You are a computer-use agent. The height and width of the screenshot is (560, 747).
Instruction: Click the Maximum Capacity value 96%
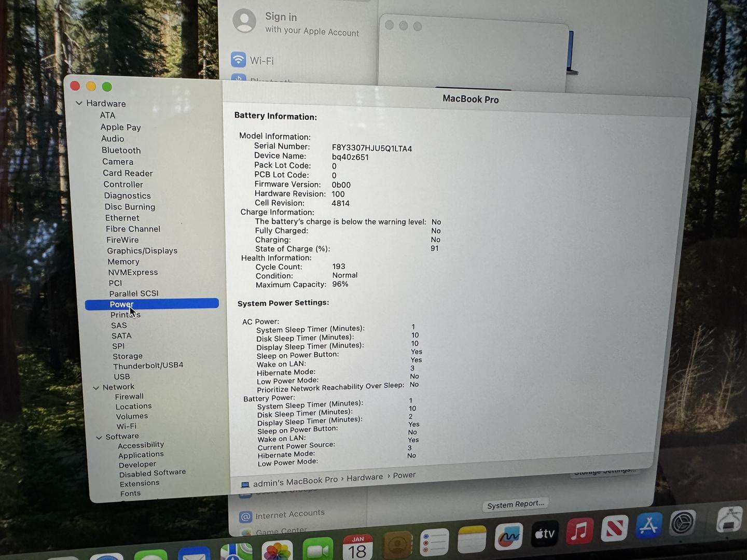tap(340, 284)
